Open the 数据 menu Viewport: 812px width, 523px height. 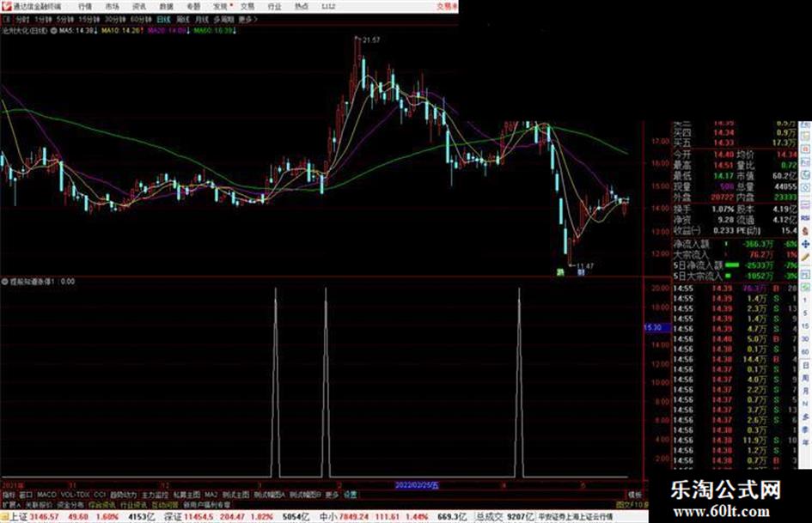166,6
